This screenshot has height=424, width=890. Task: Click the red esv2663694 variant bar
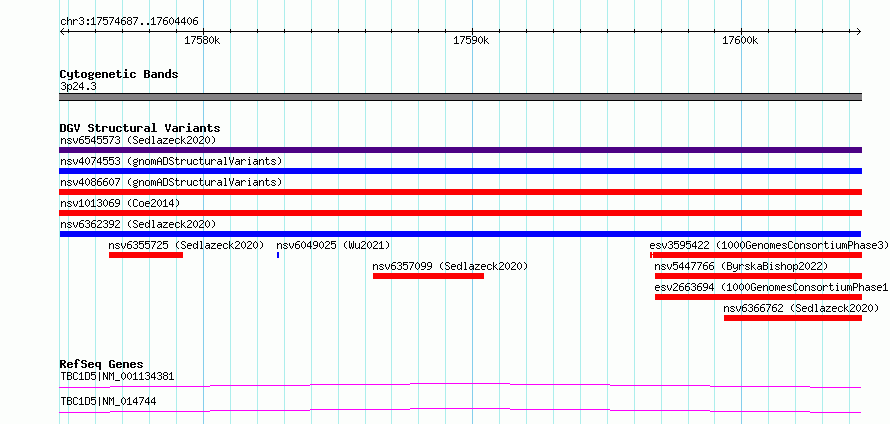point(758,297)
